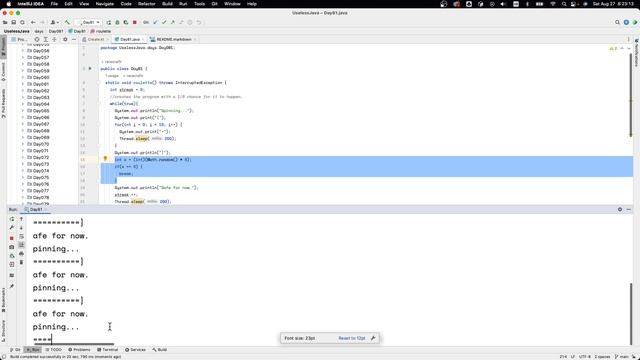This screenshot has width=640, height=360.
Task: Expand the Day064 folder
Action: (x=23, y=104)
